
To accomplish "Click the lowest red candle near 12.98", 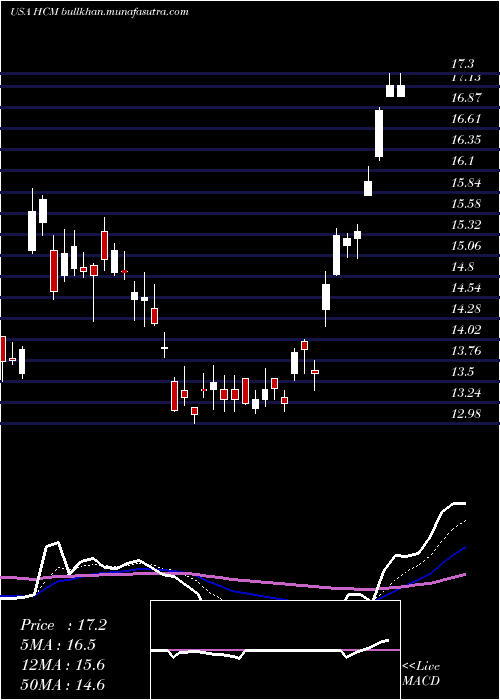I will tap(194, 411).
